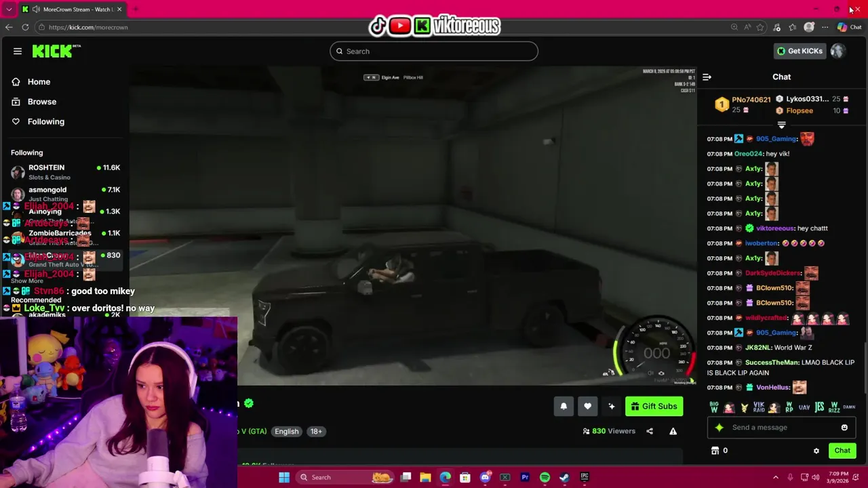Click SuccessTheMan chat username
This screenshot has width=868, height=488.
click(x=771, y=363)
